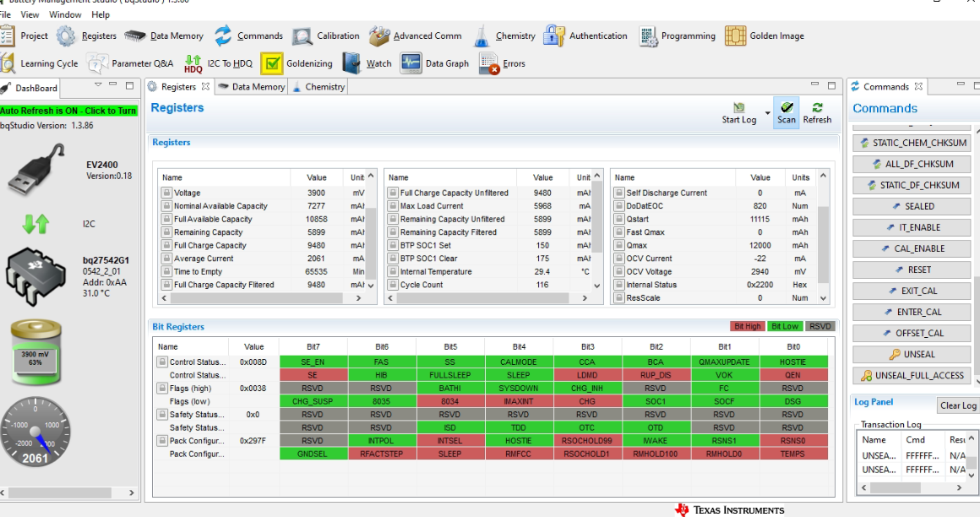
Task: Send the STATIC_CHEM_CHKSUM command
Action: 912,143
